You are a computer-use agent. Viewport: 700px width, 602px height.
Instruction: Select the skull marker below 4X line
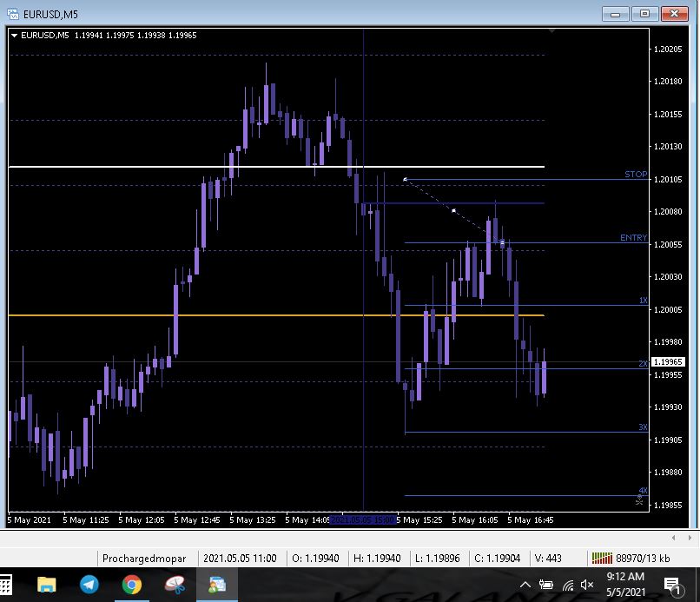click(639, 499)
